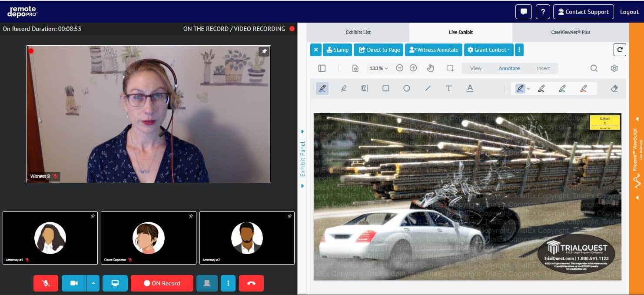Screen dimensions: 644x295
Task: Open the exhibit more-options kebab menu
Action: tap(519, 50)
